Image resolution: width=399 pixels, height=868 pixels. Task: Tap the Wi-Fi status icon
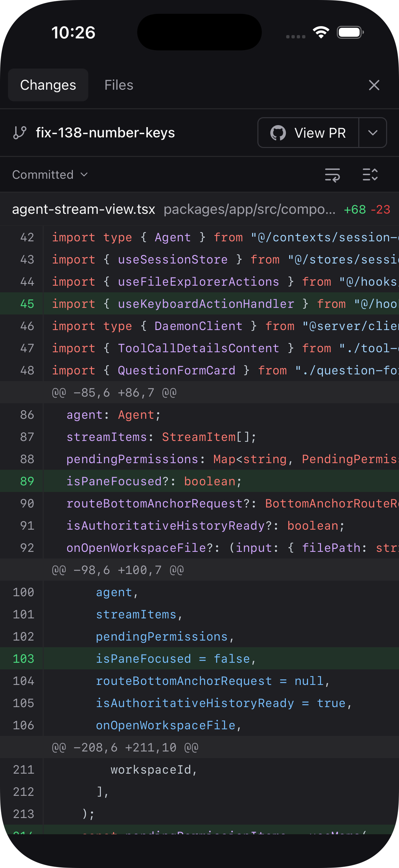[321, 33]
